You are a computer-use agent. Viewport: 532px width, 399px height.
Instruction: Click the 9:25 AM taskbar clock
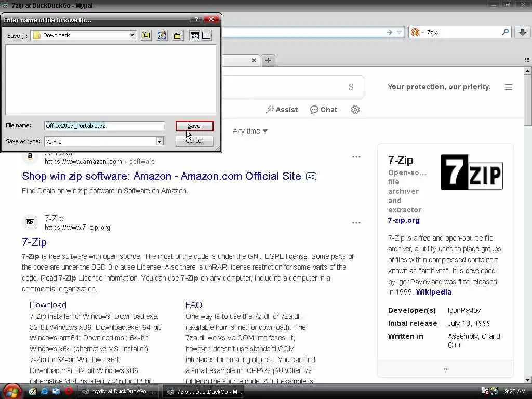coord(515,391)
